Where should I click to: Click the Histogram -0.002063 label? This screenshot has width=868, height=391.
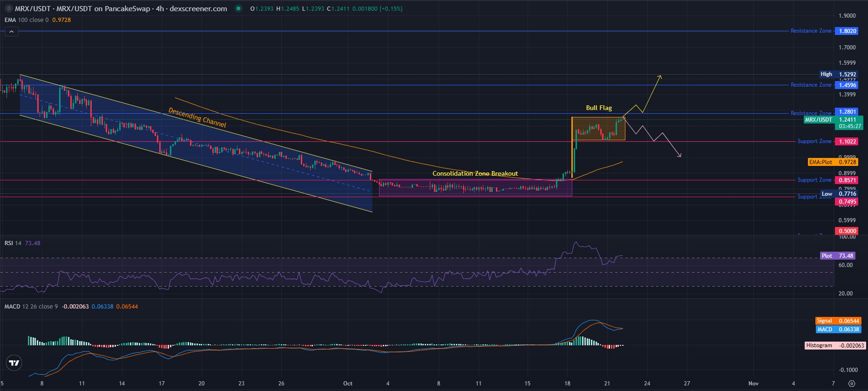click(x=835, y=346)
